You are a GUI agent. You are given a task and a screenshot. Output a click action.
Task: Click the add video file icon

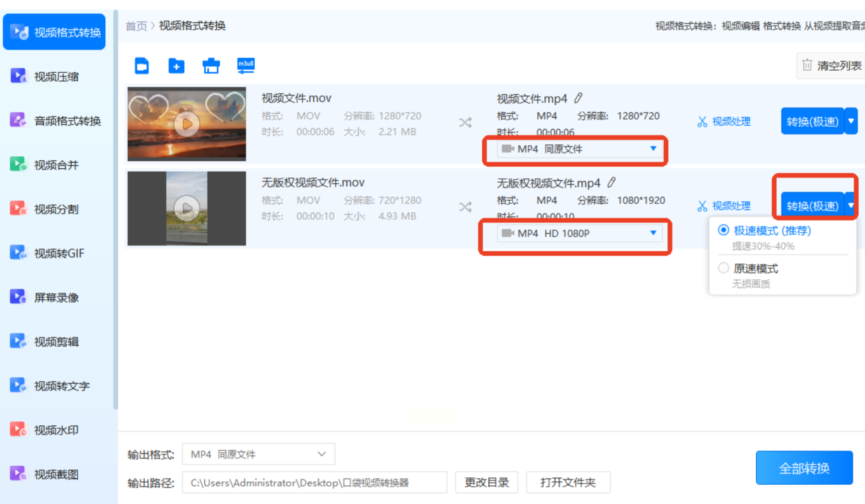tap(142, 66)
